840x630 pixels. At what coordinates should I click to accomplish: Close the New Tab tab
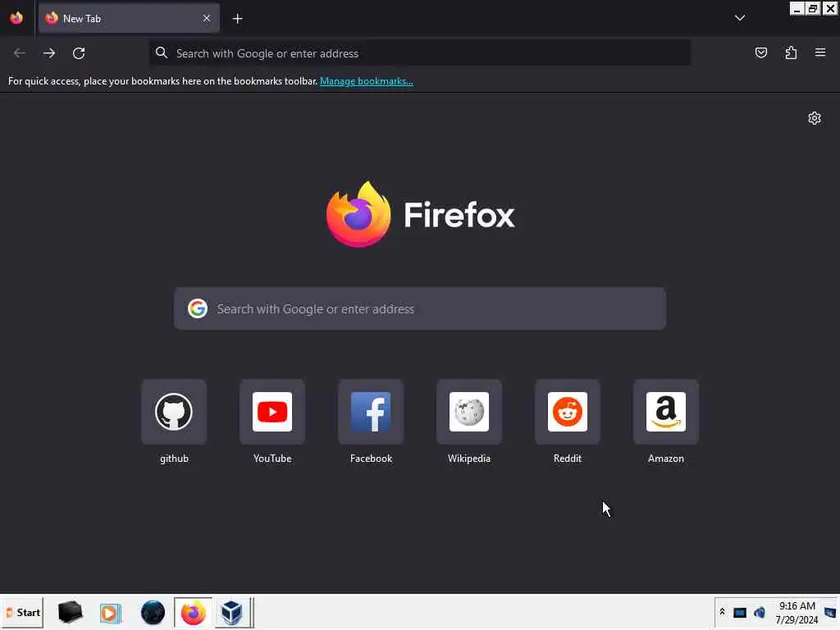(206, 18)
